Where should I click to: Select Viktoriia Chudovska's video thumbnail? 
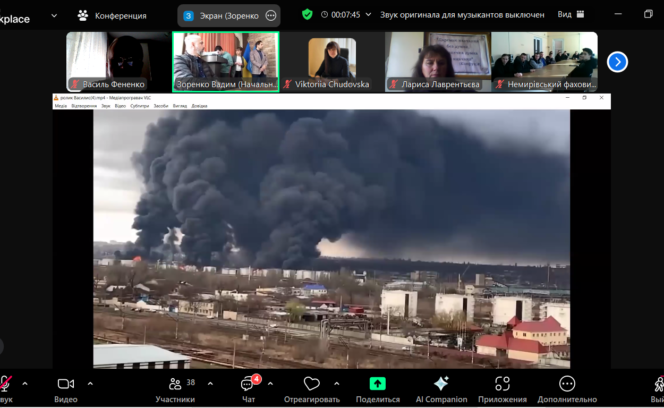331,62
